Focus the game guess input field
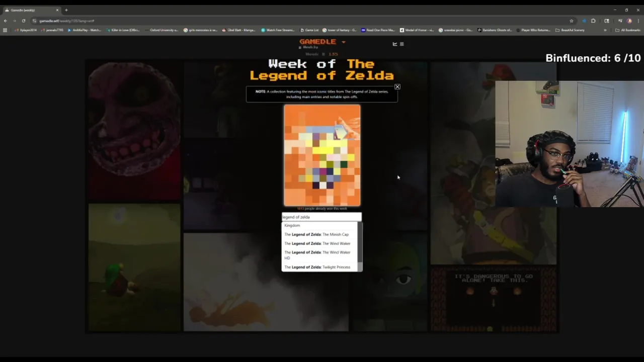 pyautogui.click(x=321, y=217)
